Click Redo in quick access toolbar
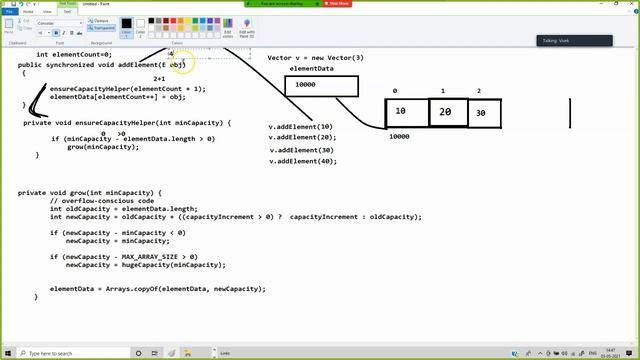This screenshot has width=640, height=360. 28,4
